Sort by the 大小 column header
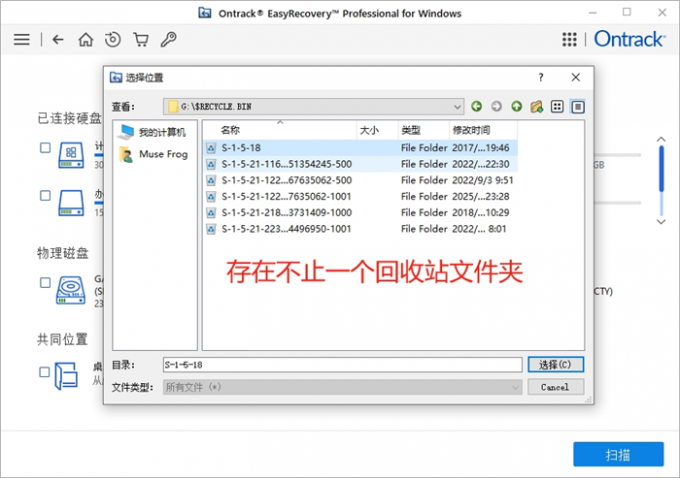 377,130
